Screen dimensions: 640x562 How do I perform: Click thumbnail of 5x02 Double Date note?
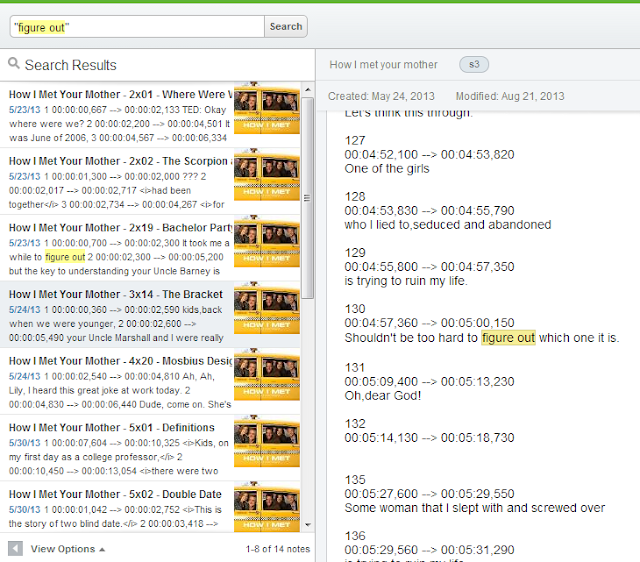[267, 506]
